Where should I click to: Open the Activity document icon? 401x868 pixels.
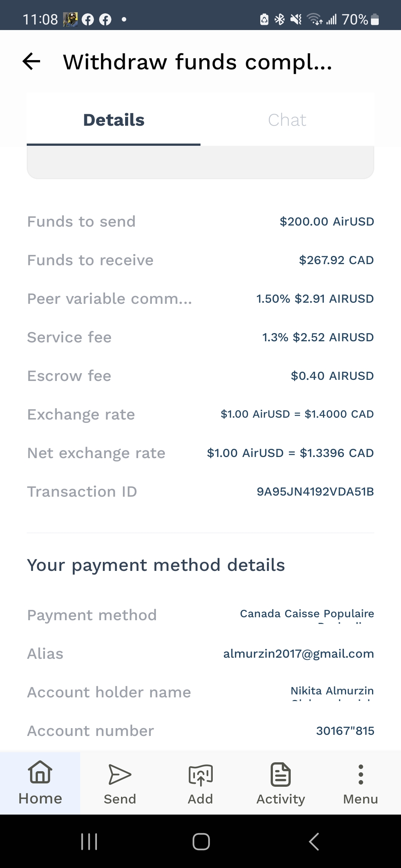281,774
